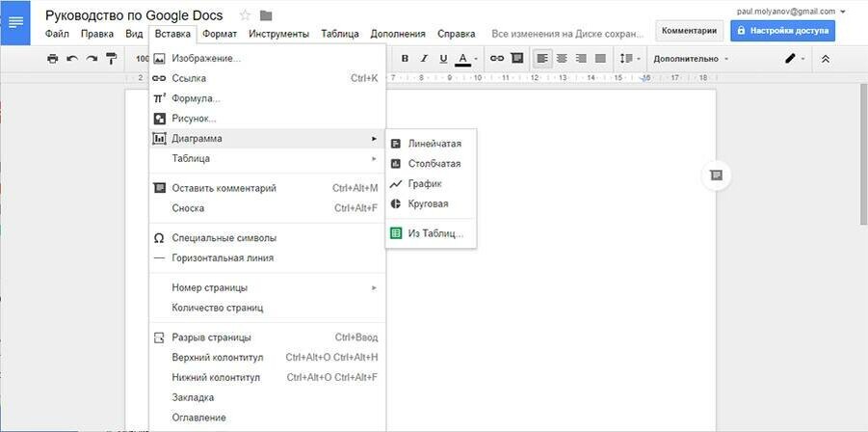Screen dimensions: 868x432
Task: Select Верхний колонтитул menu item
Action: pos(268,357)
